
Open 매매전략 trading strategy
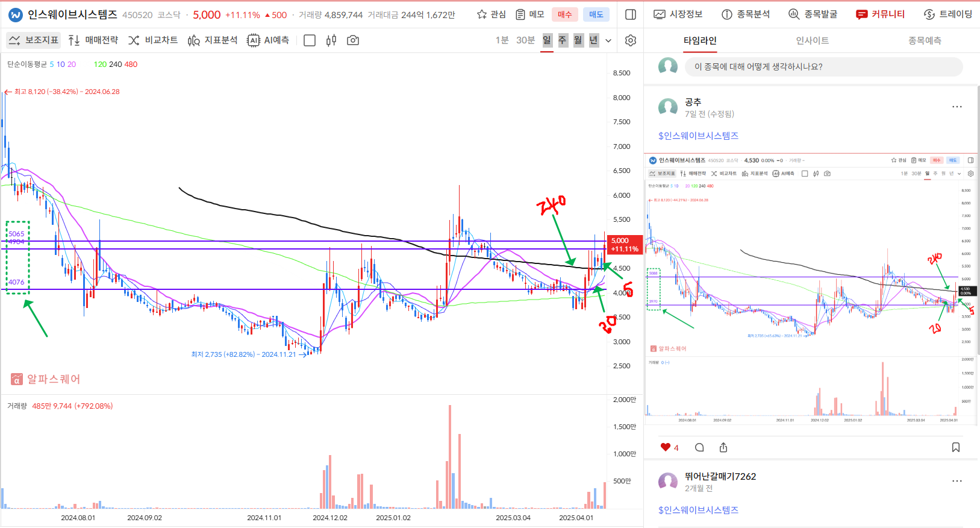(93, 40)
